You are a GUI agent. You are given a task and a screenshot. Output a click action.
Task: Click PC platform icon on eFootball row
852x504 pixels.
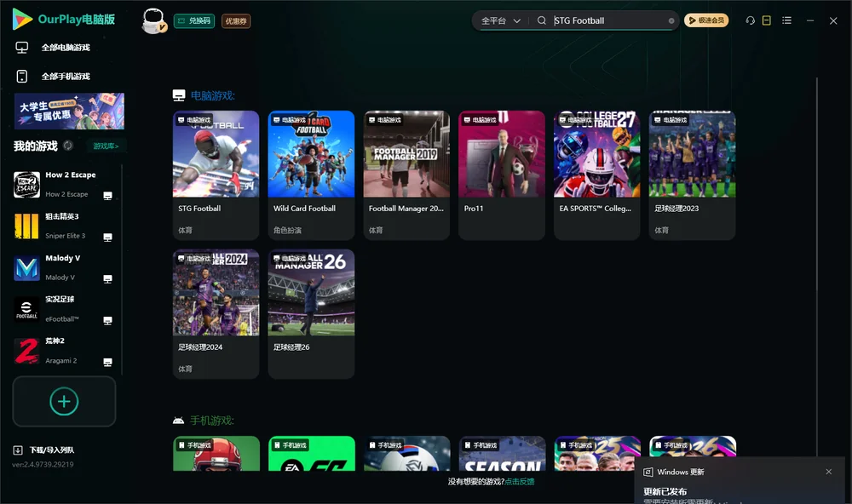pos(107,320)
